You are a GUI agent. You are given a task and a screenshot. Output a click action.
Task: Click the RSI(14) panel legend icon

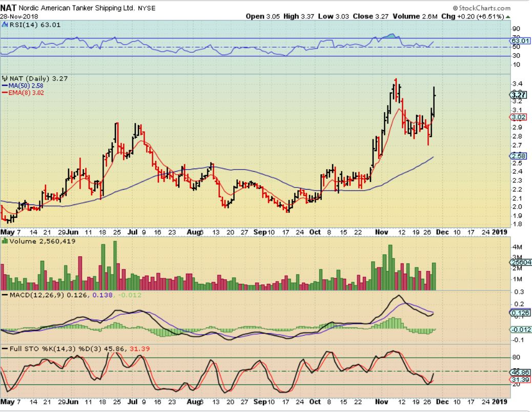(5, 25)
